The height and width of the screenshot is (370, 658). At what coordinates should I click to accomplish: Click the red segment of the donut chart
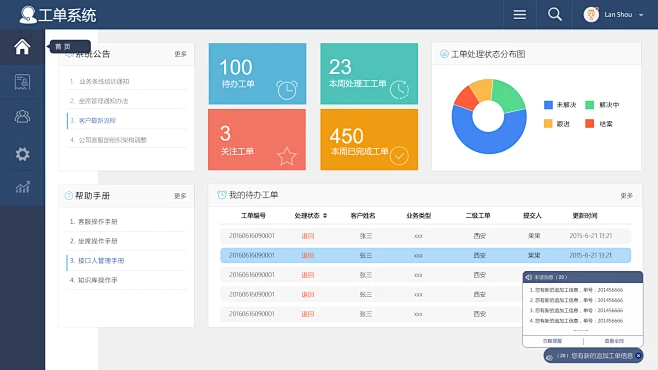tap(465, 99)
